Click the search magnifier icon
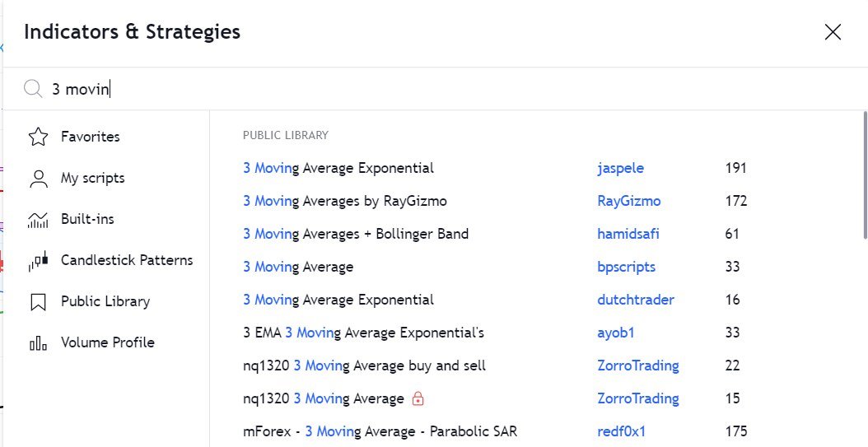 point(33,89)
